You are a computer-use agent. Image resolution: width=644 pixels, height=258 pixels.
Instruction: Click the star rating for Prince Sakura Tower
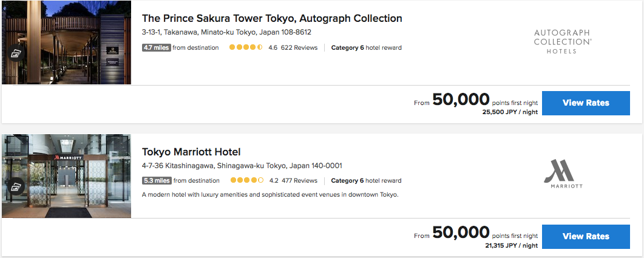tap(246, 48)
